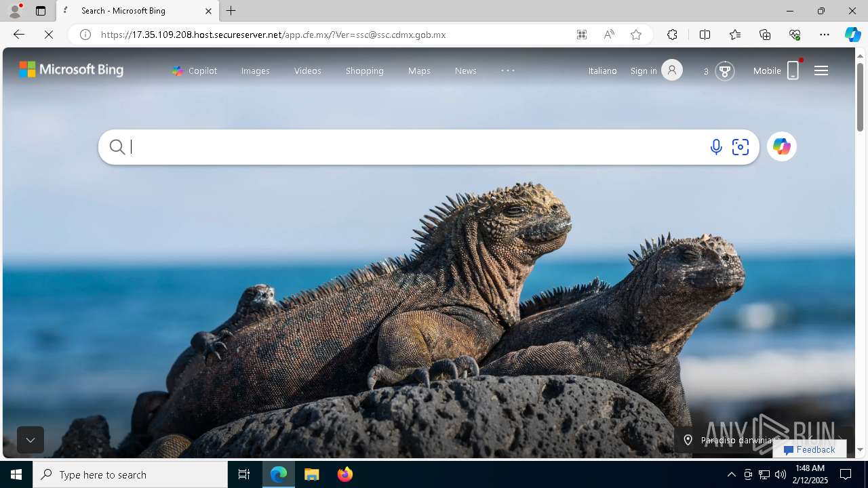868x488 pixels.
Task: Open Mobile app link
Action: pos(777,70)
